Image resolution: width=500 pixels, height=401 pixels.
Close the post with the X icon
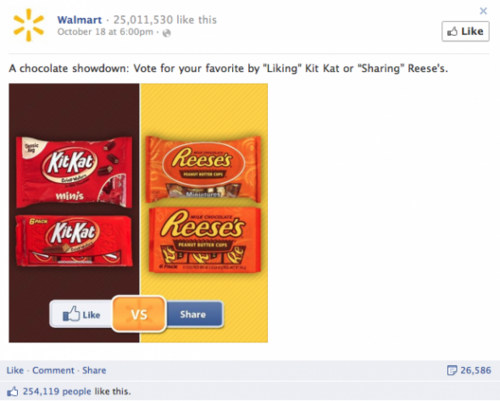483,11
